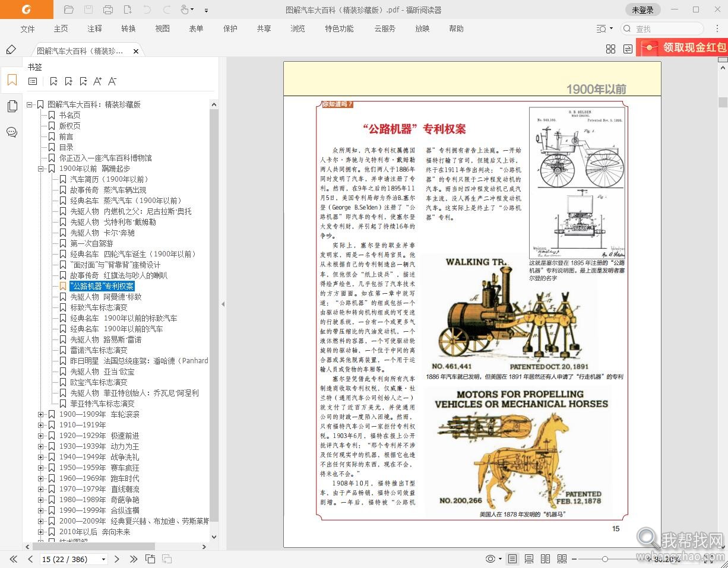Open the customize quick access toolbar arrow
The height and width of the screenshot is (568, 728).
point(206,10)
